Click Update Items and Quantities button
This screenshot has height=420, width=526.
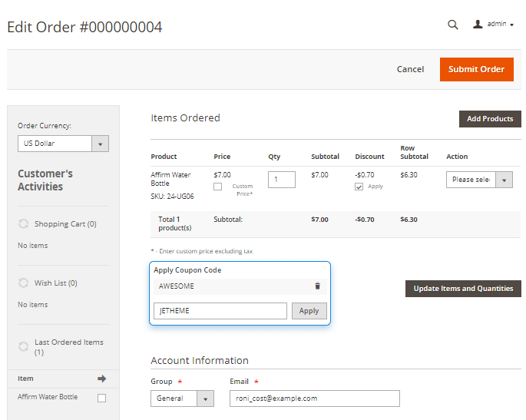coord(463,289)
